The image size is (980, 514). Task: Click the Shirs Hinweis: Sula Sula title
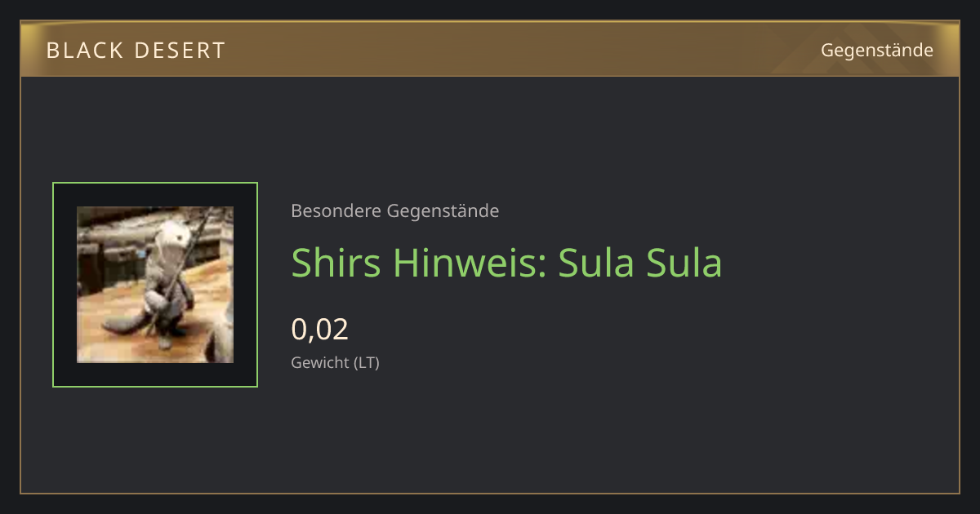[x=507, y=263]
